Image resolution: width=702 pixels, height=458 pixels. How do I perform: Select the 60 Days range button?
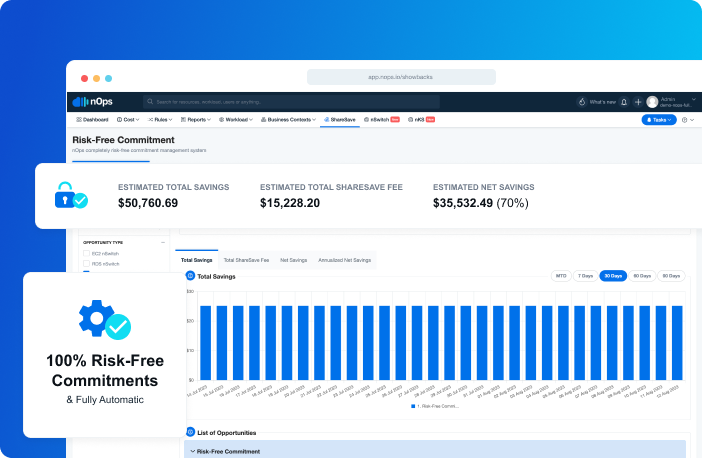coord(642,276)
